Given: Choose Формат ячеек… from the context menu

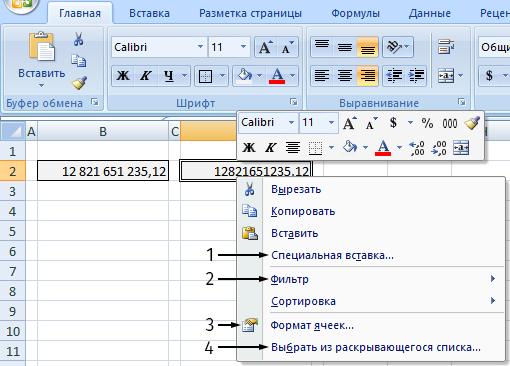Looking at the screenshot, I should [312, 325].
